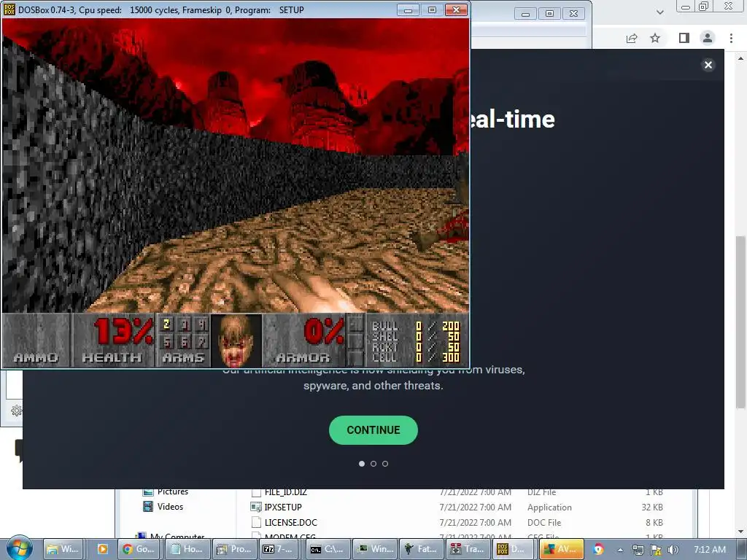Maximize the DOSBox window

(x=432, y=10)
